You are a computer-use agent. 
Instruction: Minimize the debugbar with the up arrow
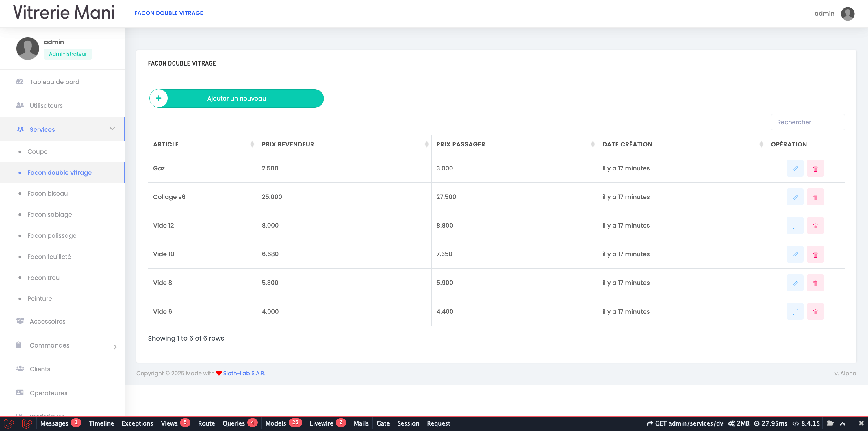coord(842,423)
